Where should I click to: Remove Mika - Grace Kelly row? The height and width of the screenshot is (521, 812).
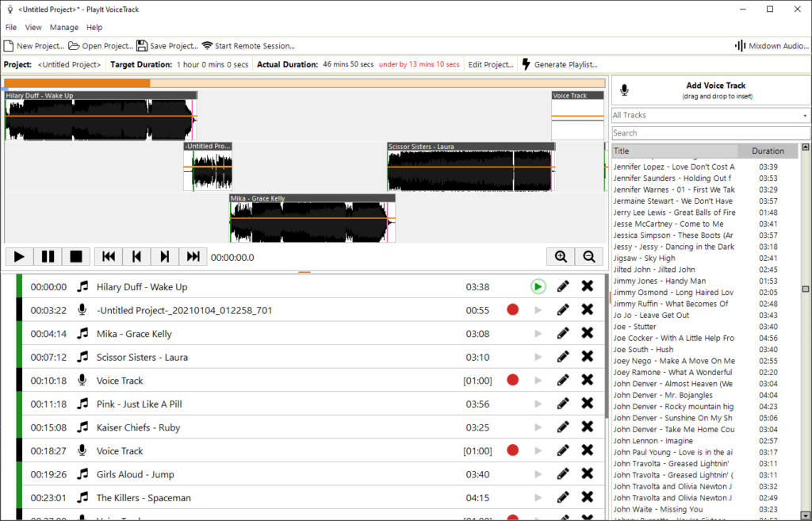click(x=588, y=333)
